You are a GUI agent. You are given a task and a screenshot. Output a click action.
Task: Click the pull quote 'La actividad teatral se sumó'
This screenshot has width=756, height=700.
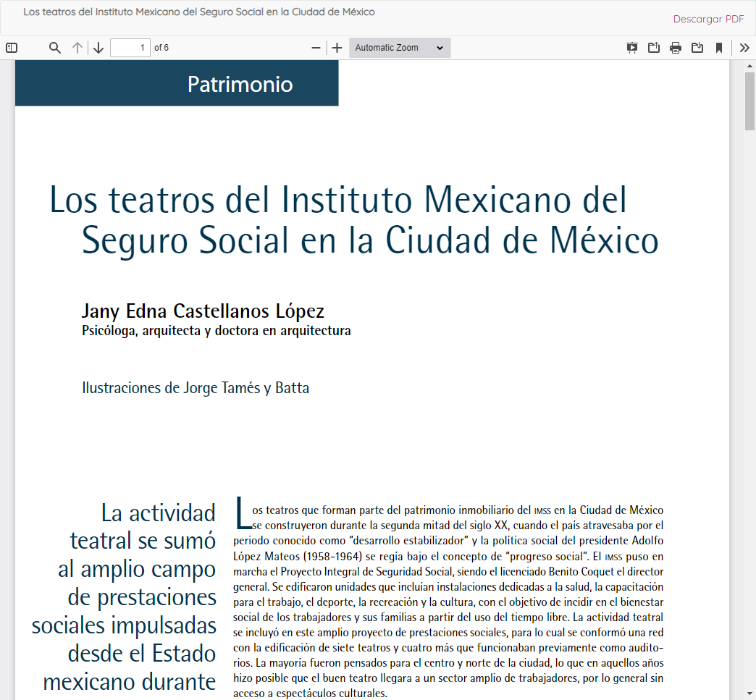pos(143,527)
